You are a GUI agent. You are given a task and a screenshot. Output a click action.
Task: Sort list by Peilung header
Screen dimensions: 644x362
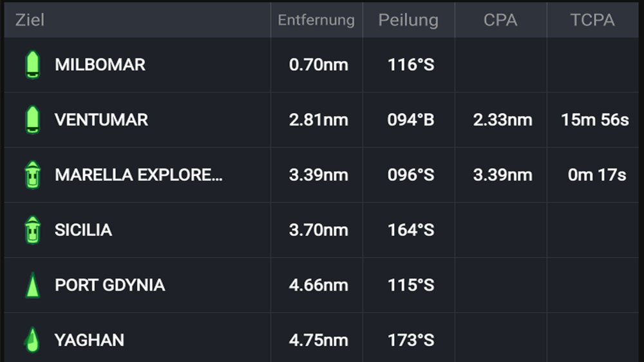point(408,20)
